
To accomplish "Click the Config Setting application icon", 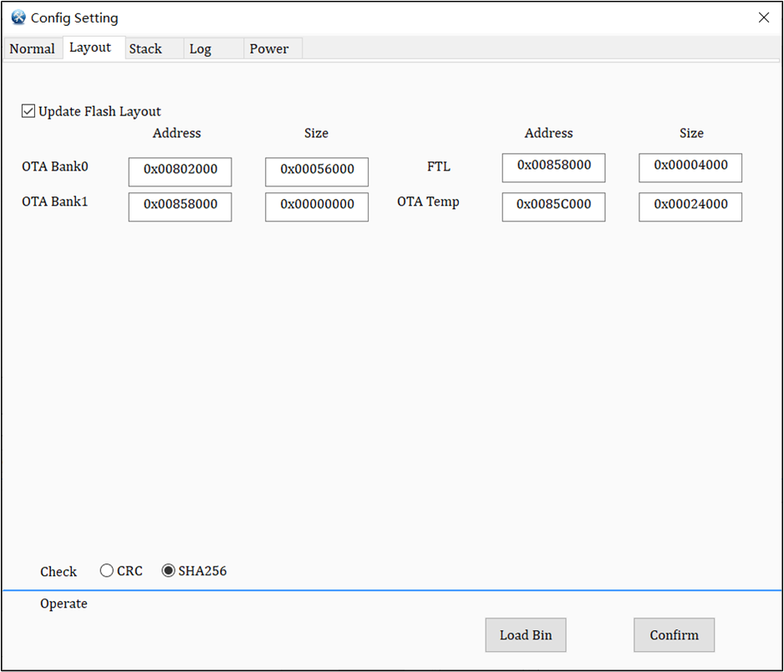I will 18,17.
